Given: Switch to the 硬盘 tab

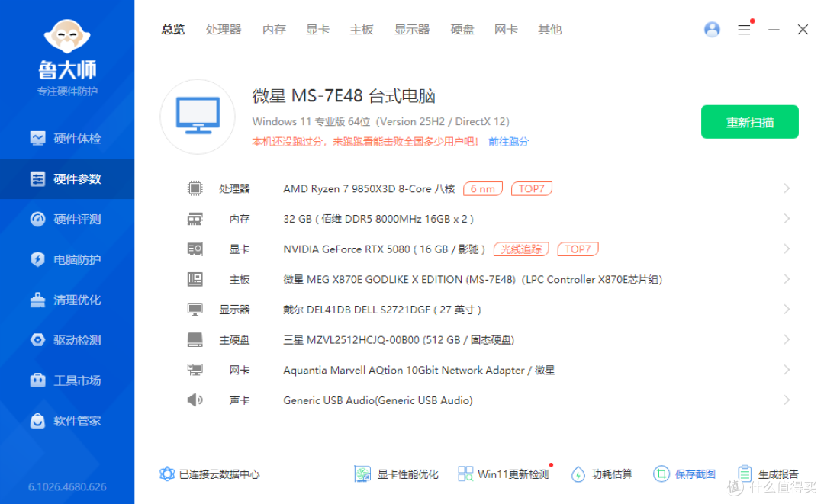Looking at the screenshot, I should tap(462, 30).
